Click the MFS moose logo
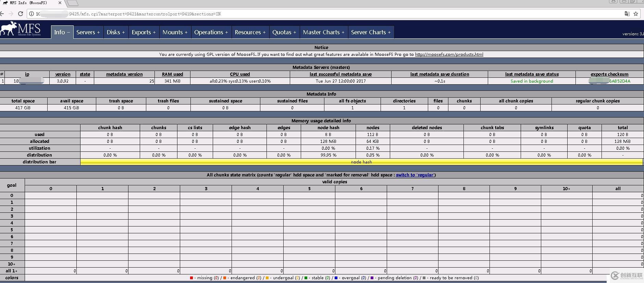 click(x=21, y=29)
